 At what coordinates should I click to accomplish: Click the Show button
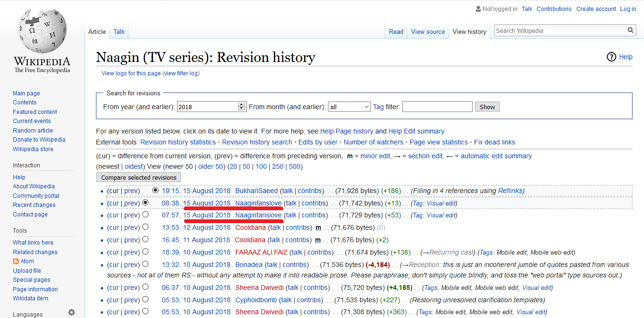487,107
